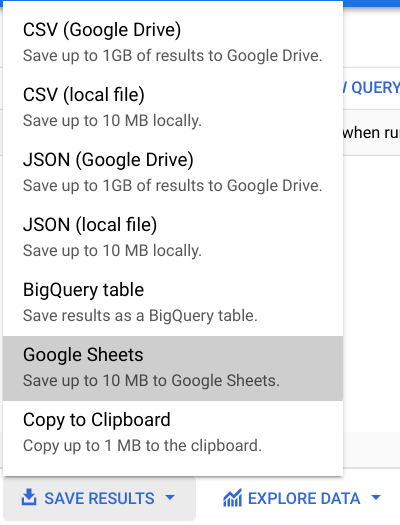Choose the highlighted Google Sheets option
The image size is (400, 525).
(173, 368)
